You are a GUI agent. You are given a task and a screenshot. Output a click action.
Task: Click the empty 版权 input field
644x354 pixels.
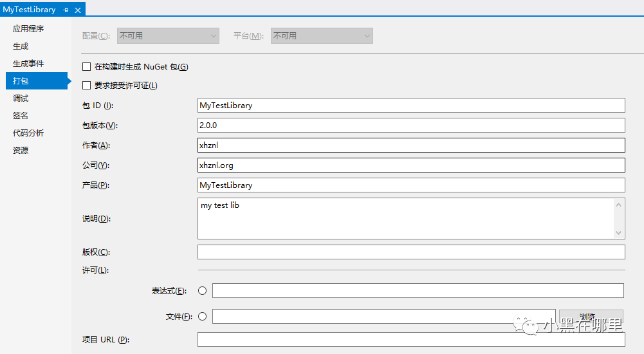pyautogui.click(x=411, y=252)
